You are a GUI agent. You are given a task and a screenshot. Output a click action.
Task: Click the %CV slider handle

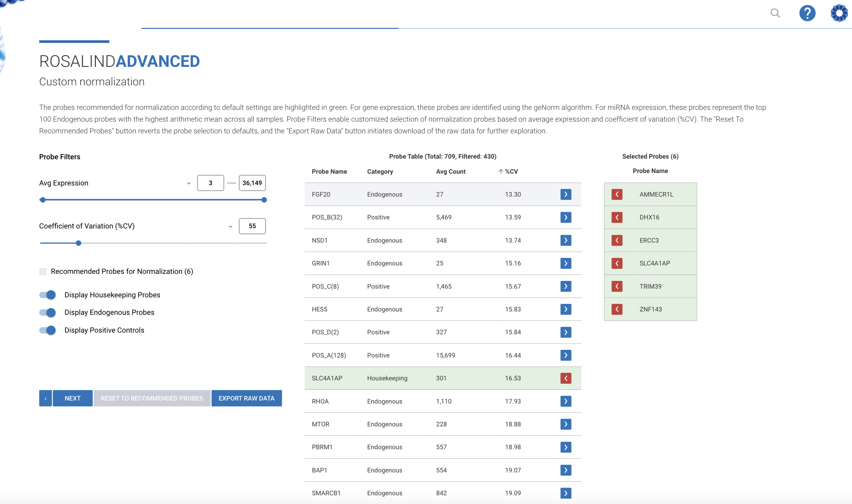coord(78,243)
